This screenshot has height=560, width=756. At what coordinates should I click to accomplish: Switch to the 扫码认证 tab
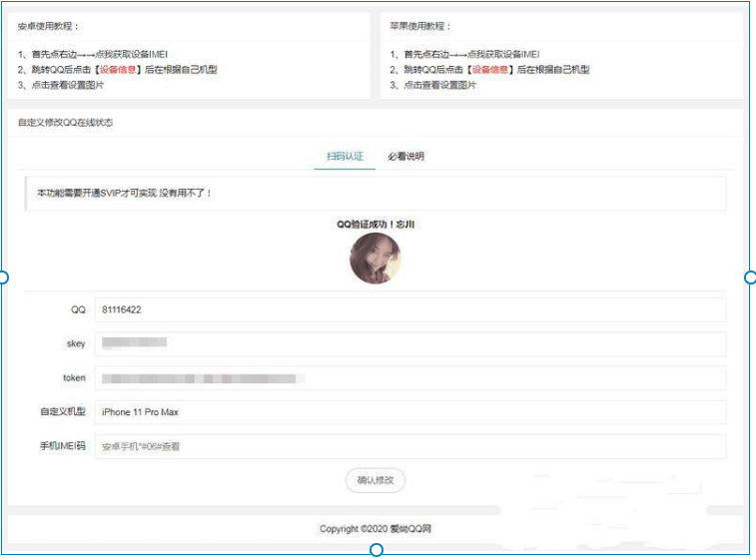click(345, 157)
